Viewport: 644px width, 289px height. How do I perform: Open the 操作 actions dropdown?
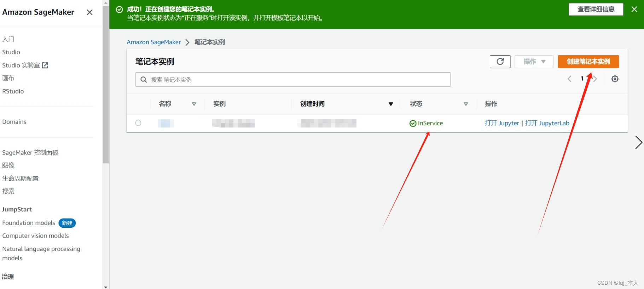[534, 62]
